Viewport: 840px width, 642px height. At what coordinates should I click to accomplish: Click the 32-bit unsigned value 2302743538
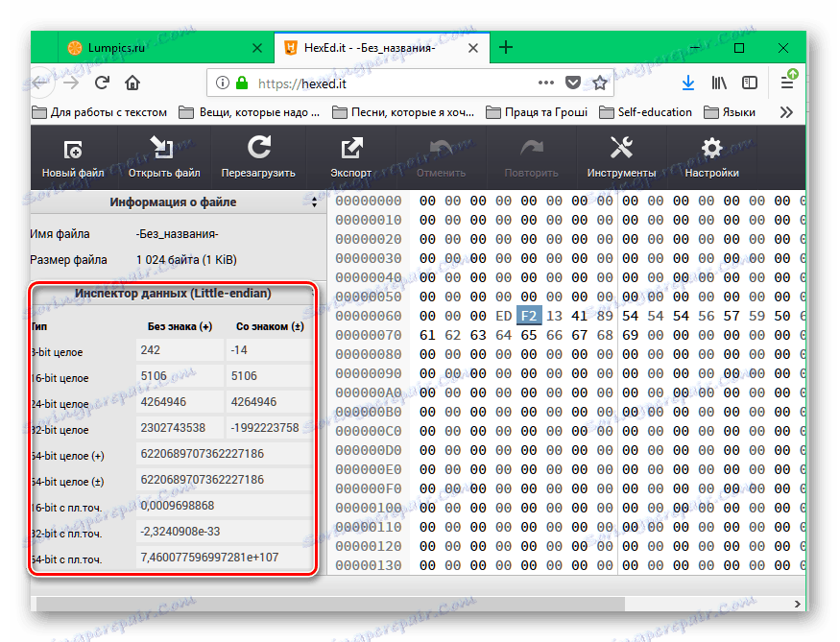pos(180,428)
